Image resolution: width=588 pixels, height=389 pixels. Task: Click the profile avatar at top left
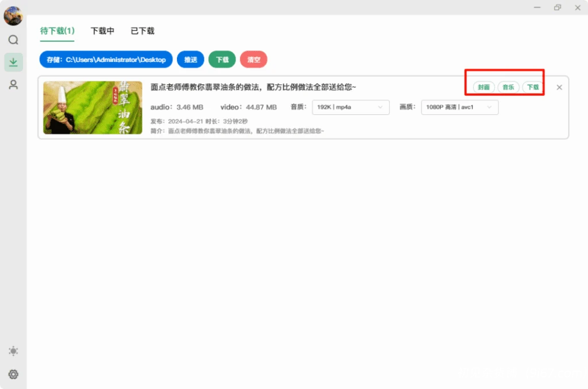tap(13, 16)
